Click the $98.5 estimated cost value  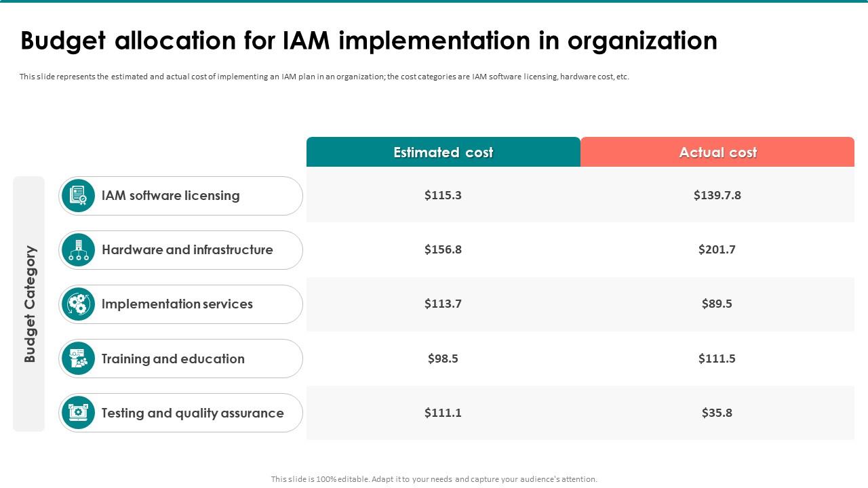pyautogui.click(x=443, y=359)
